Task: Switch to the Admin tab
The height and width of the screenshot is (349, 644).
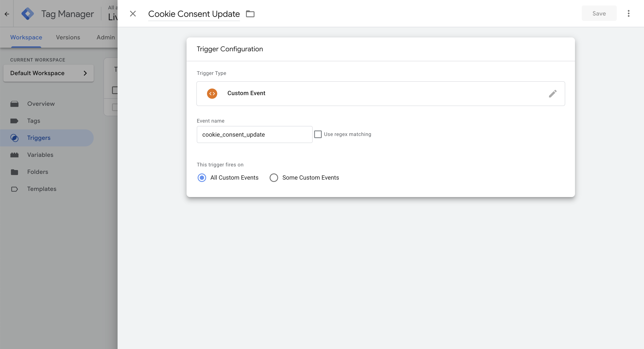Action: point(106,37)
